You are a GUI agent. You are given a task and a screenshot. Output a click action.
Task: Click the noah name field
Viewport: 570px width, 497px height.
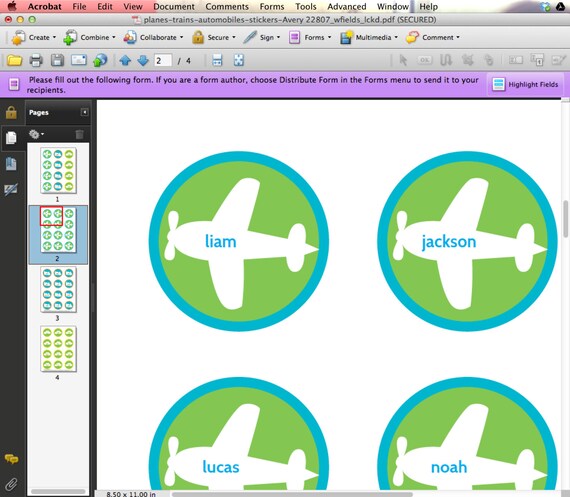(449, 467)
